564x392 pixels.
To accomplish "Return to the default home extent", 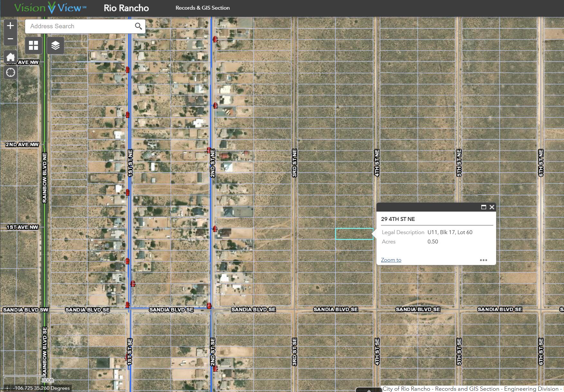I will 10,57.
